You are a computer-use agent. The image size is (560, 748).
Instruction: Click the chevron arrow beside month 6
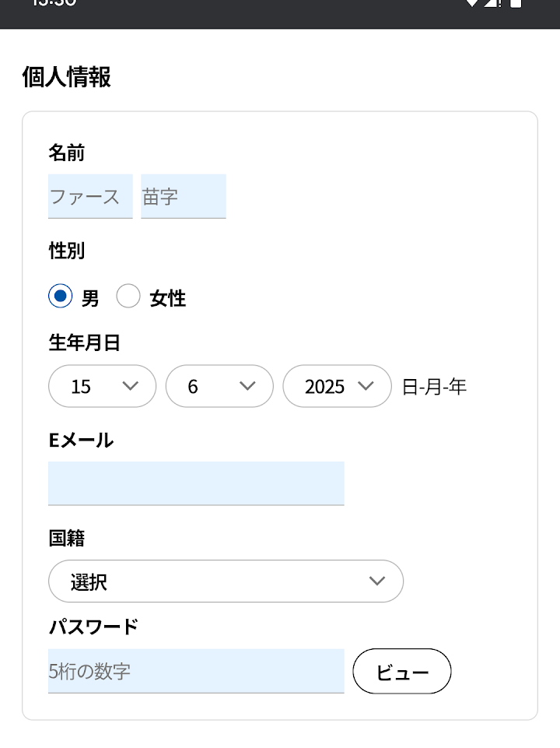pos(247,385)
